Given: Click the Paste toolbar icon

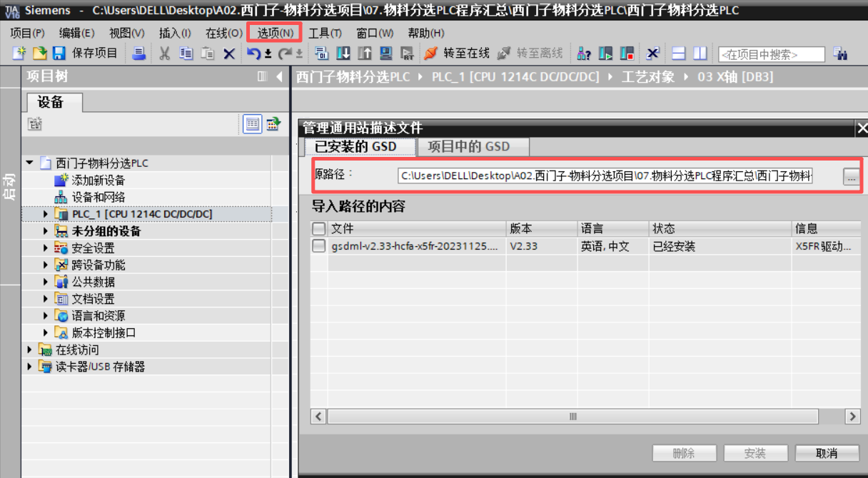Looking at the screenshot, I should pos(208,54).
